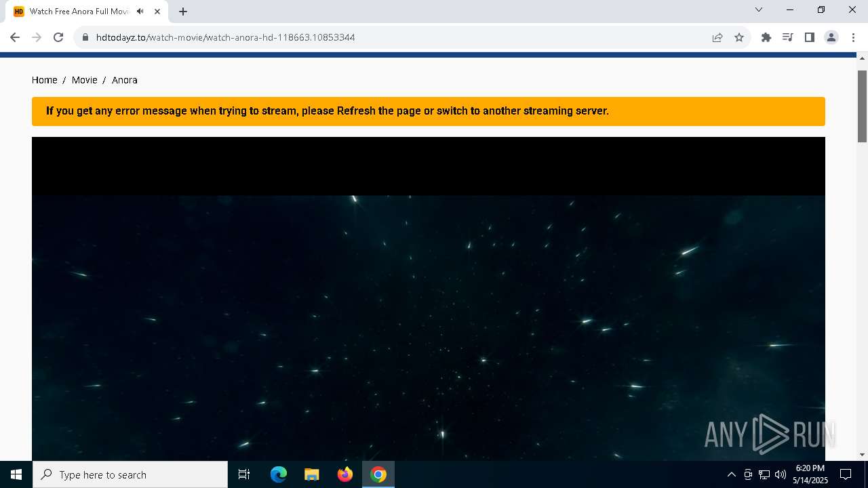Image resolution: width=868 pixels, height=488 pixels.
Task: Click the video player area
Action: (429, 299)
